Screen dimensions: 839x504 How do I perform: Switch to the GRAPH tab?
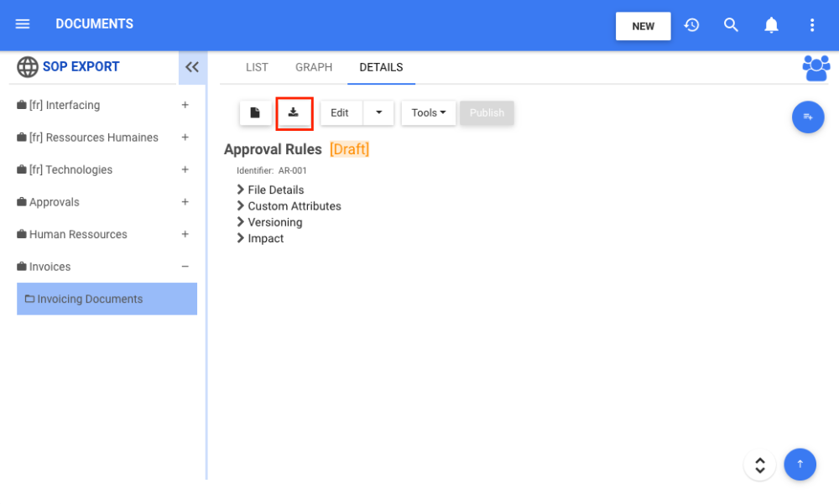pos(314,67)
